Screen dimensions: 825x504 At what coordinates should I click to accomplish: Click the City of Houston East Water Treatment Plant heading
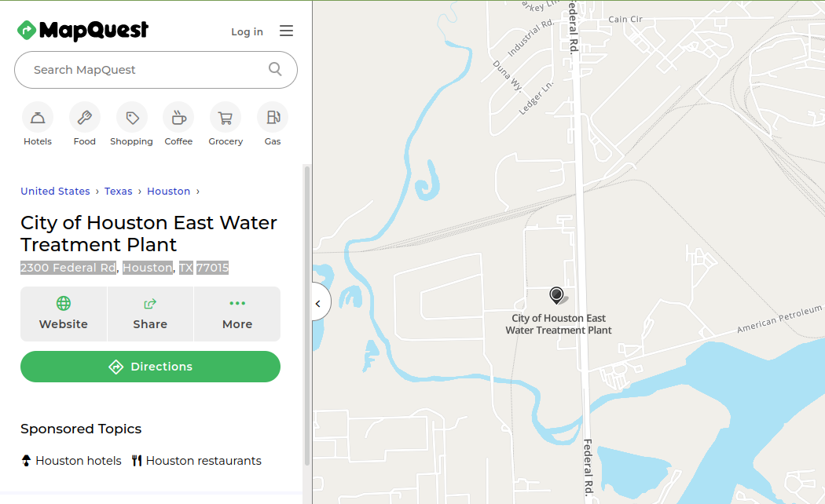pyautogui.click(x=149, y=233)
